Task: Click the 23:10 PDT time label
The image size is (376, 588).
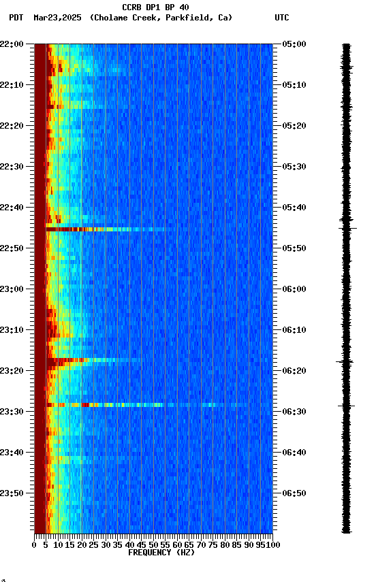Action: 12,330
